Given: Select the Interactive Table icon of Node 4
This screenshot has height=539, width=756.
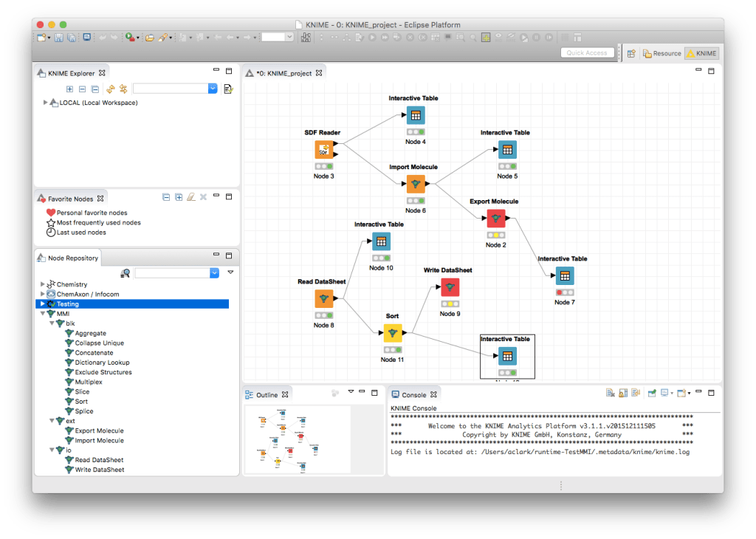Looking at the screenshot, I should (x=416, y=116).
